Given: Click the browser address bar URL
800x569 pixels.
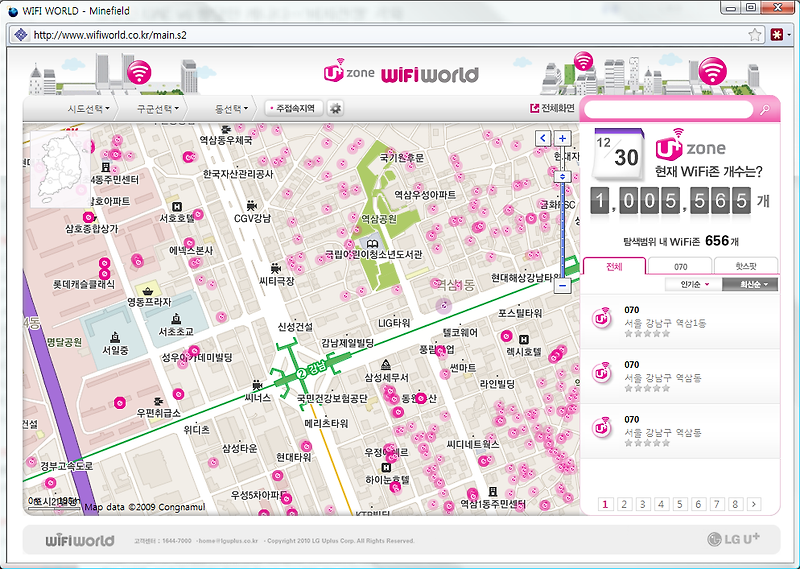Looking at the screenshot, I should [110, 35].
